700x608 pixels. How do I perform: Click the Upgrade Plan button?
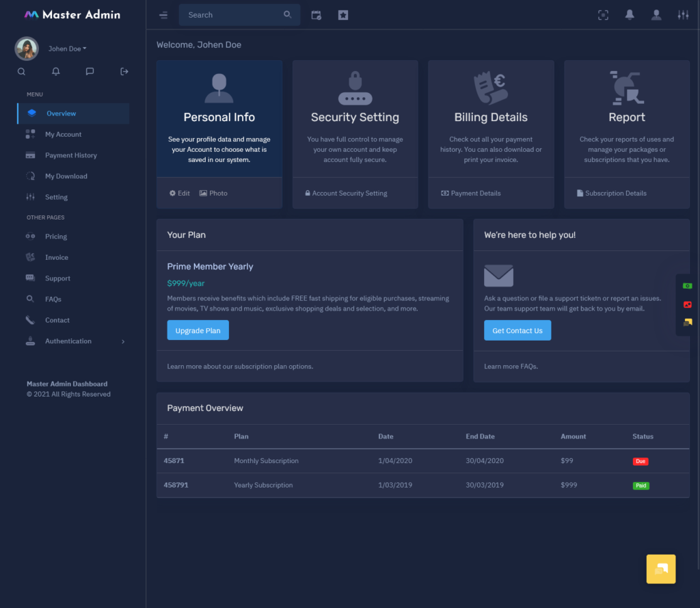pos(198,330)
